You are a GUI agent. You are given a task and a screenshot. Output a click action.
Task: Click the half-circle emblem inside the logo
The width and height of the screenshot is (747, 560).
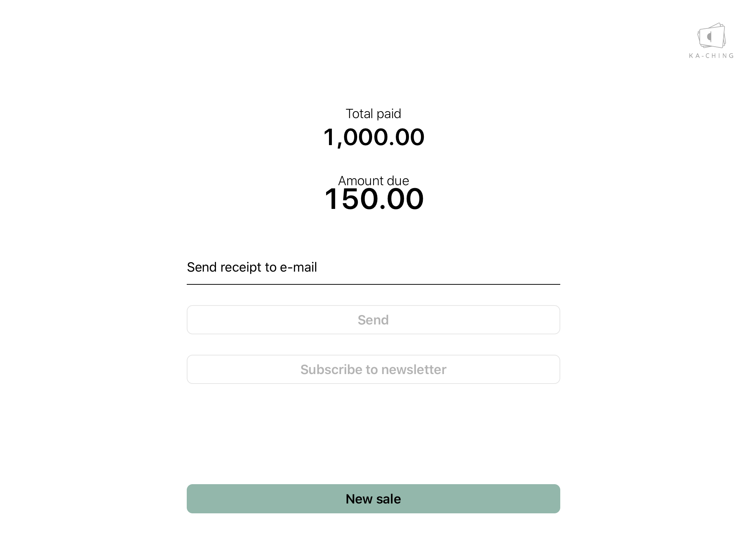709,36
